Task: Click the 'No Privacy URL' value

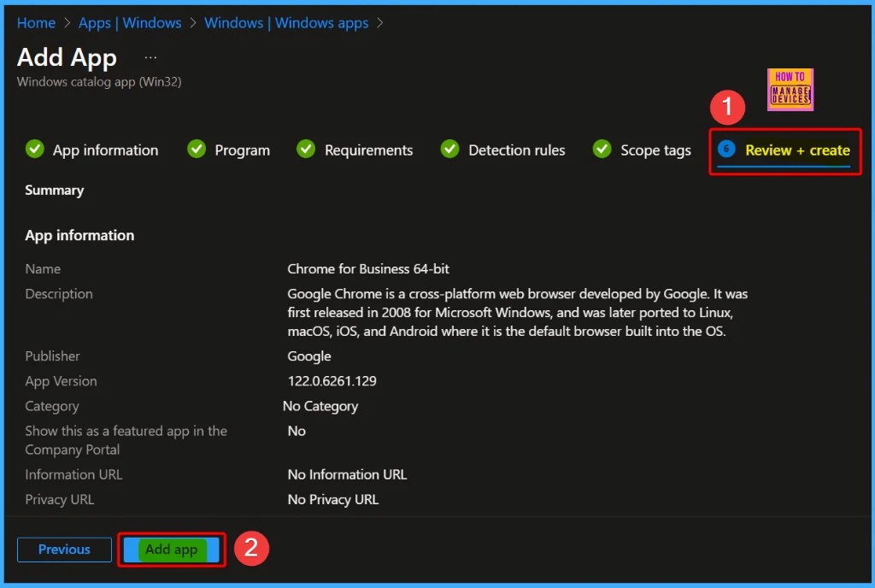Action: click(x=333, y=500)
